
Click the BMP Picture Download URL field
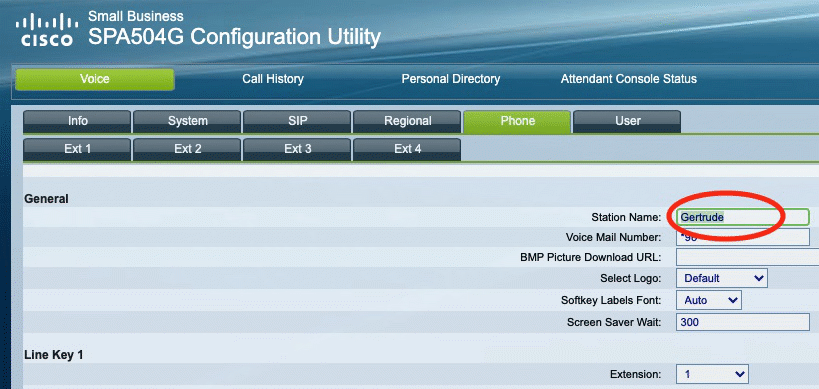pyautogui.click(x=747, y=257)
